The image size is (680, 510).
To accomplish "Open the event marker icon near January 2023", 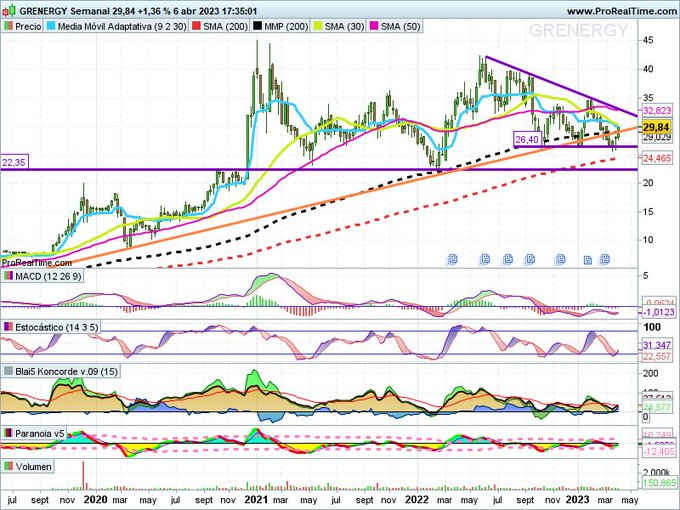I will click(x=588, y=260).
